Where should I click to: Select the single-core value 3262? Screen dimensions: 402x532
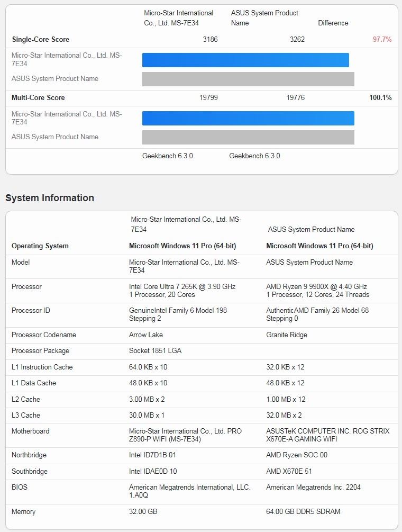[x=297, y=39]
